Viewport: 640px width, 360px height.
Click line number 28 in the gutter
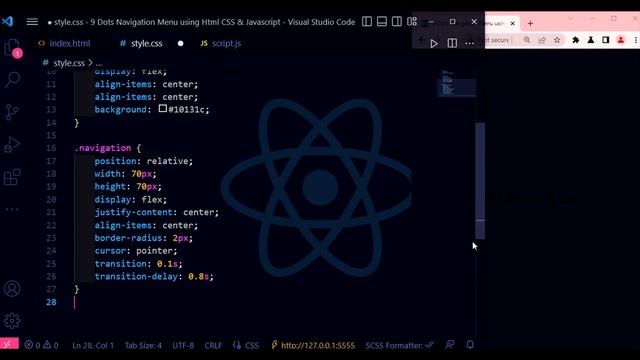click(51, 302)
